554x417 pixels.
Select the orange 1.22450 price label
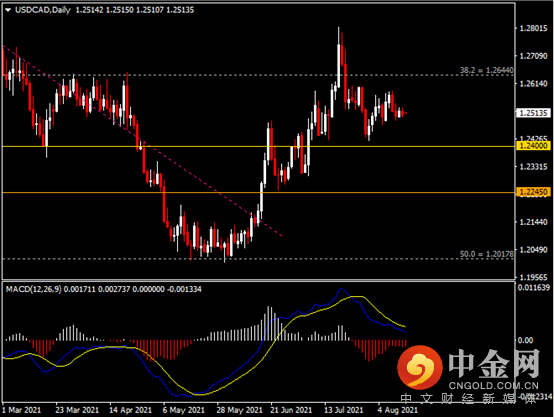coord(534,192)
